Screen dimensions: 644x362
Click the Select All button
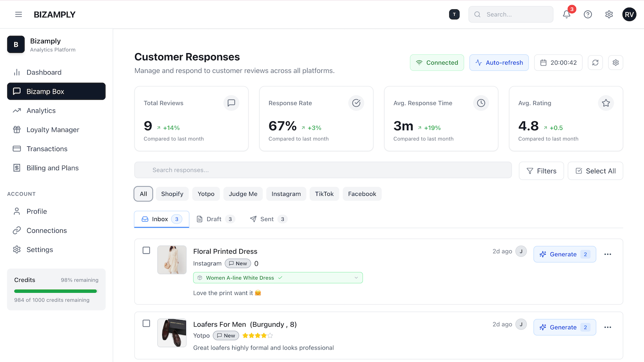click(595, 171)
